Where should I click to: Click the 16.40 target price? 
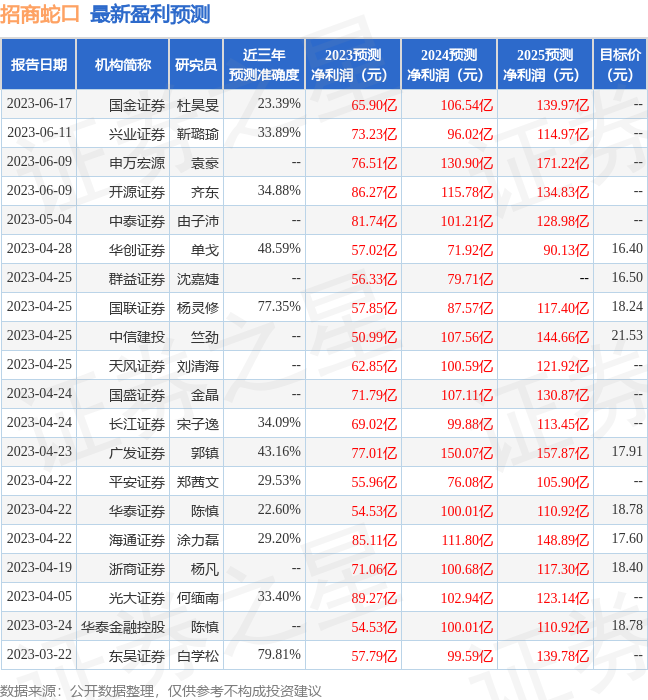click(x=627, y=249)
